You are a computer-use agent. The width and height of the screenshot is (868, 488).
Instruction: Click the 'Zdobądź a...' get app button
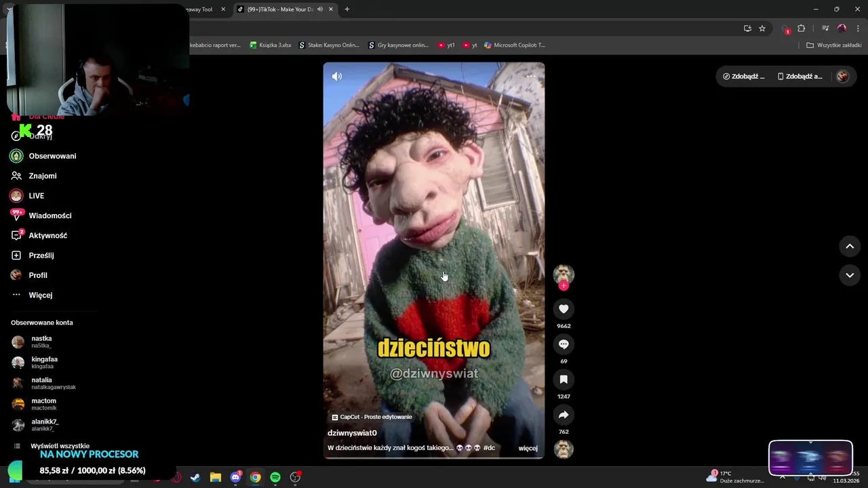pos(800,77)
